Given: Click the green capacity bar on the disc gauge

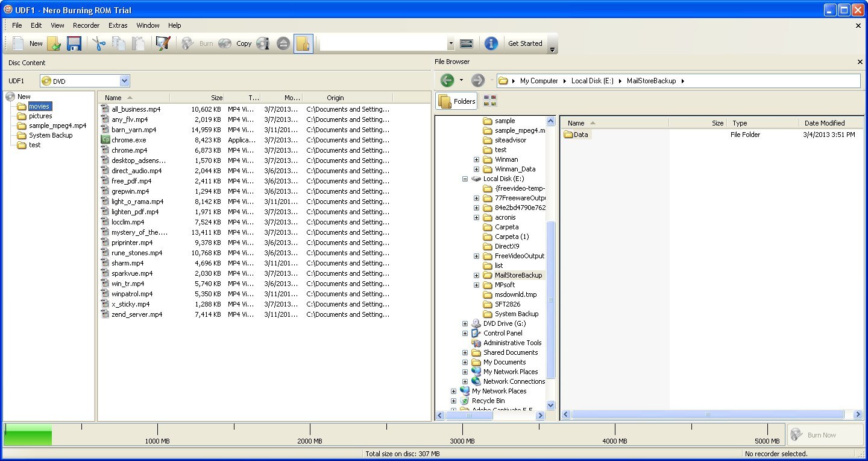Looking at the screenshot, I should 27,434.
